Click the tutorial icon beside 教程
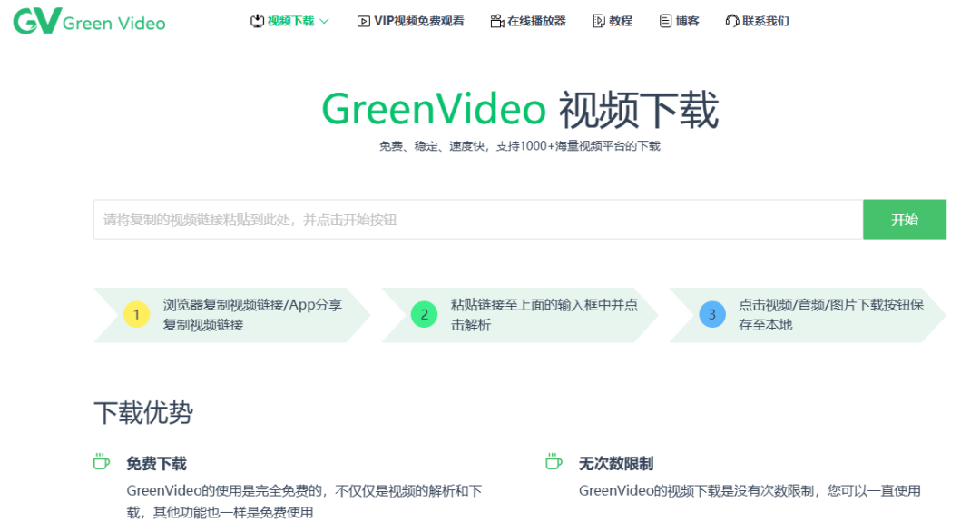 point(599,21)
